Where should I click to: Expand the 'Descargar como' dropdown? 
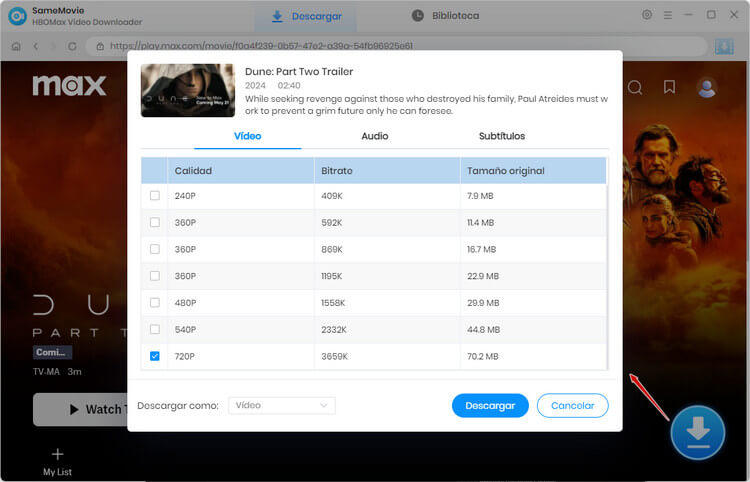click(x=281, y=405)
